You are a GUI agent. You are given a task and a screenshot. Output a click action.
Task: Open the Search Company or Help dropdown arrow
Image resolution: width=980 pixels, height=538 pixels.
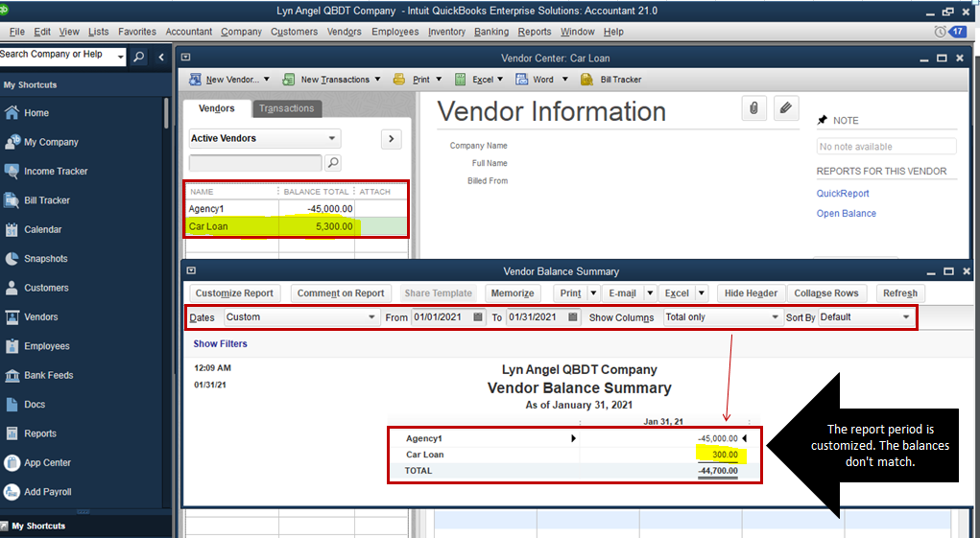(121, 57)
